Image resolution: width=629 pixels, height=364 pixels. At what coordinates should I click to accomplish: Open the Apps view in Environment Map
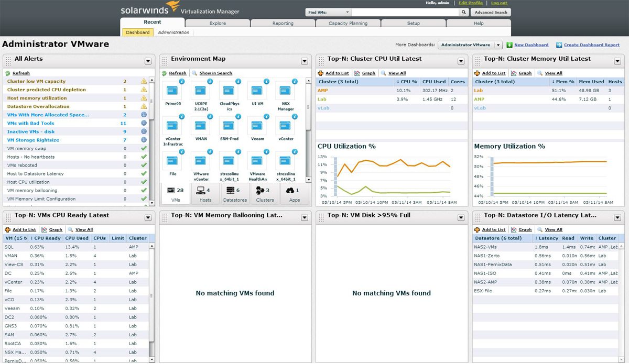(294, 194)
